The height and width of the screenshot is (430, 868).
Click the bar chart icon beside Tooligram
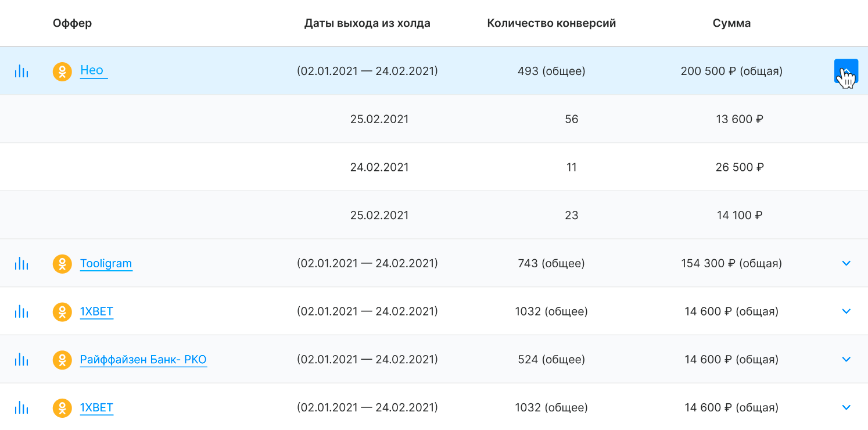coord(21,264)
